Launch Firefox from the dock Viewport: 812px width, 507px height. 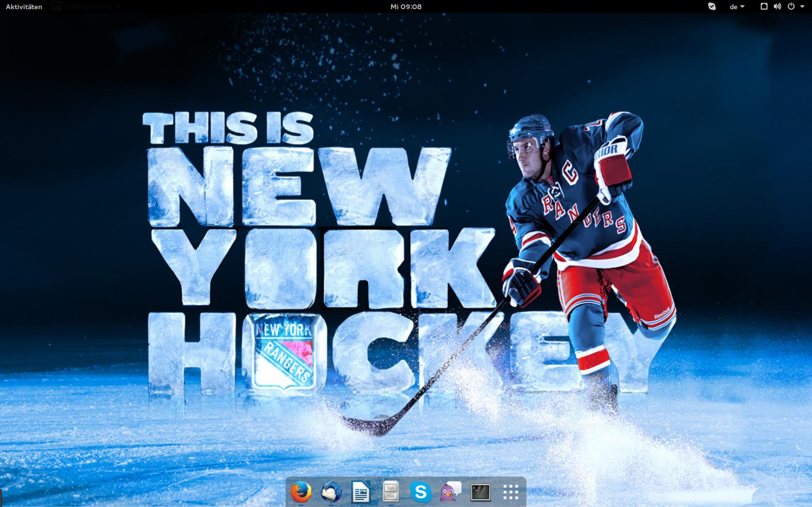click(301, 492)
